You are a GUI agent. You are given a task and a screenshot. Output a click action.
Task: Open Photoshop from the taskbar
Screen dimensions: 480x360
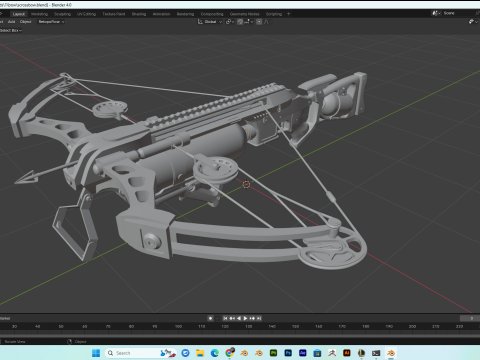(288, 353)
